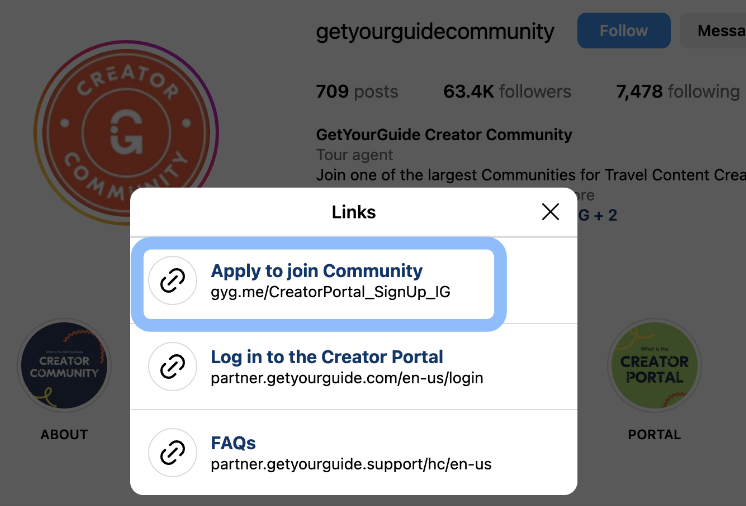The width and height of the screenshot is (746, 506).
Task: Click the 709 posts count
Action: [x=357, y=91]
